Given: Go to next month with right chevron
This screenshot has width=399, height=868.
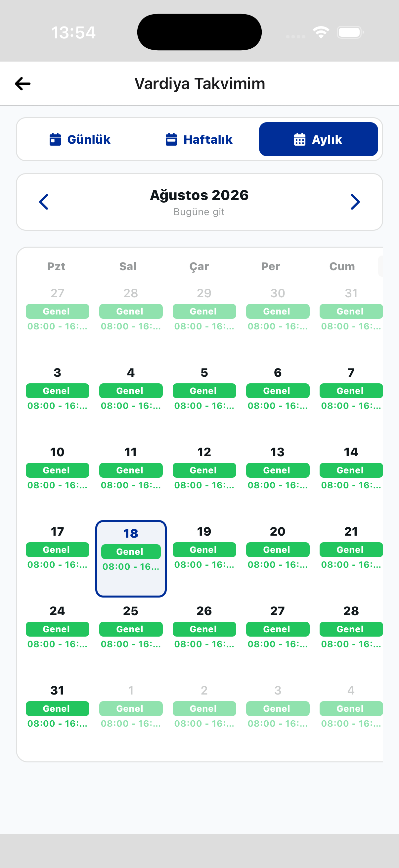Looking at the screenshot, I should click(355, 202).
